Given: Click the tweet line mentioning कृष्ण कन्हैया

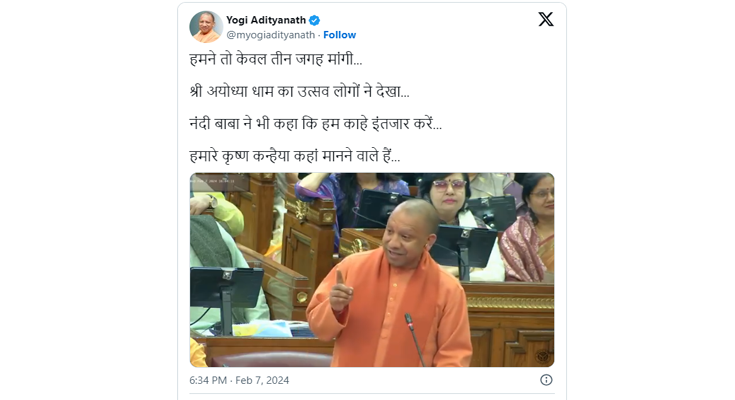Looking at the screenshot, I should coord(295,156).
